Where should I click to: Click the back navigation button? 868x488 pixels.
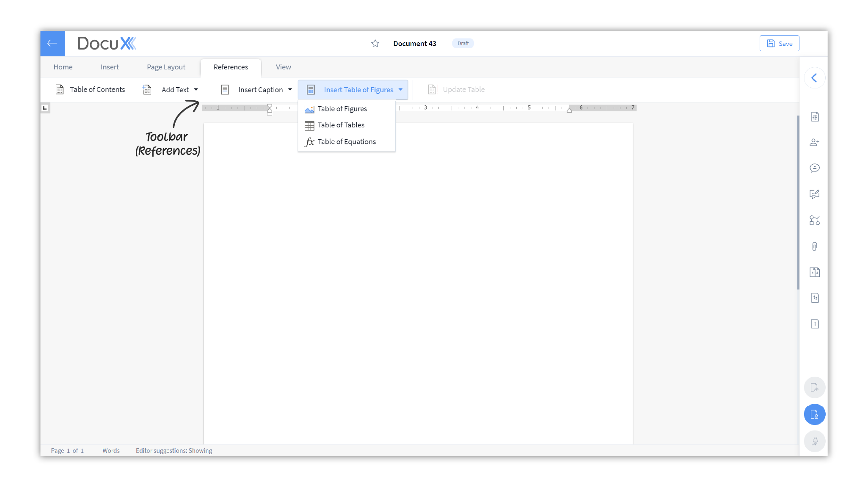[52, 43]
